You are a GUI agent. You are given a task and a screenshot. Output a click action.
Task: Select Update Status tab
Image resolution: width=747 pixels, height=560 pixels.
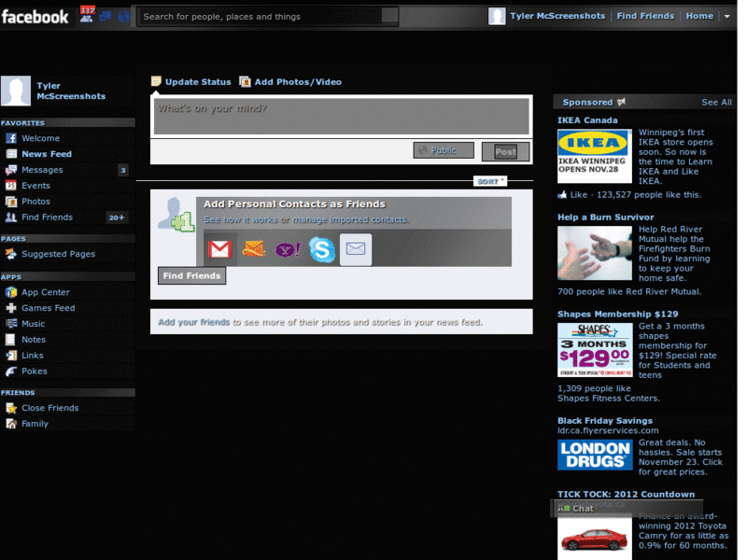tap(191, 82)
